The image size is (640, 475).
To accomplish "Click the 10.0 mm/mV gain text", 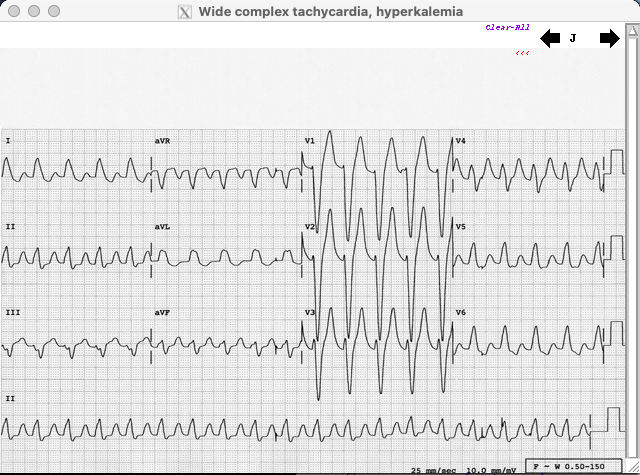I will (x=489, y=469).
